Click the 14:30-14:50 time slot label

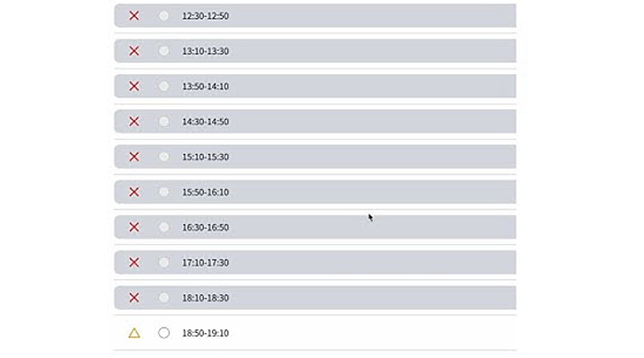pos(206,122)
